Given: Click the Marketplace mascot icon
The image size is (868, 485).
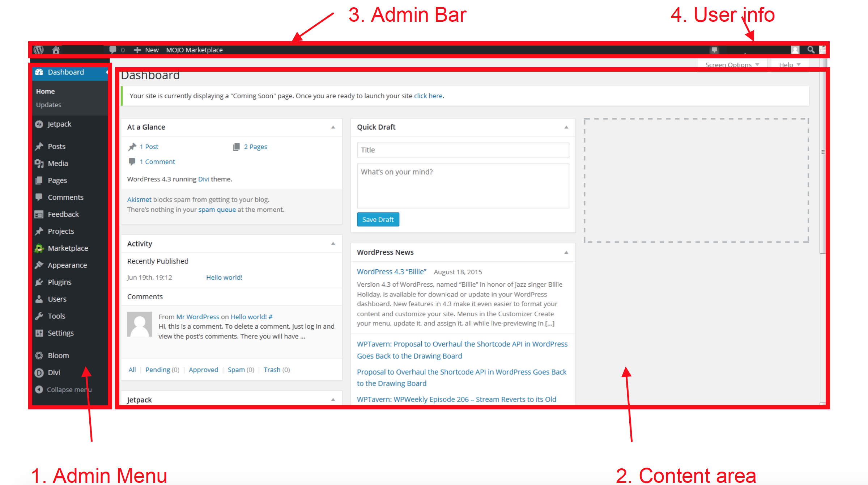Looking at the screenshot, I should click(39, 248).
